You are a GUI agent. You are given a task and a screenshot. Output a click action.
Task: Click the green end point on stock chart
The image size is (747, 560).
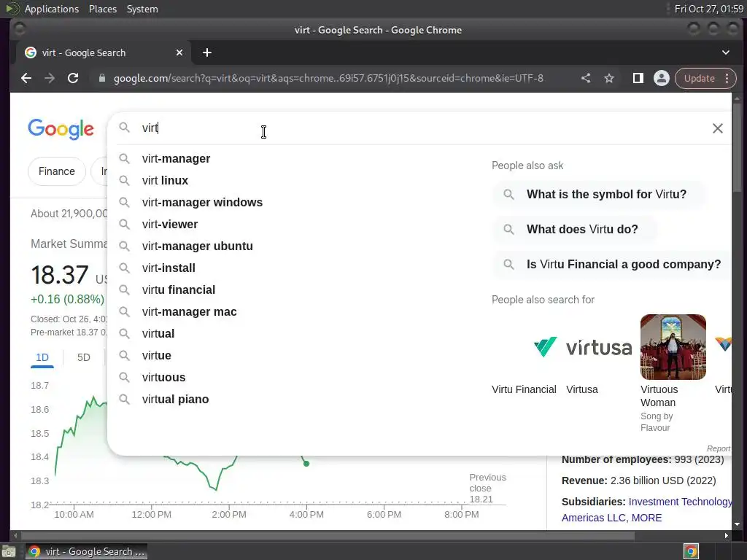pos(306,463)
